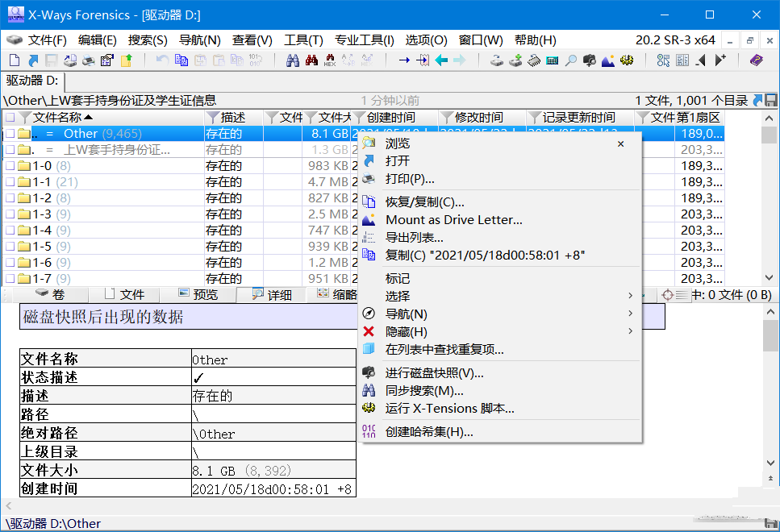Open the Properties checklist toolbar icon
The image size is (780, 532).
pos(107,60)
